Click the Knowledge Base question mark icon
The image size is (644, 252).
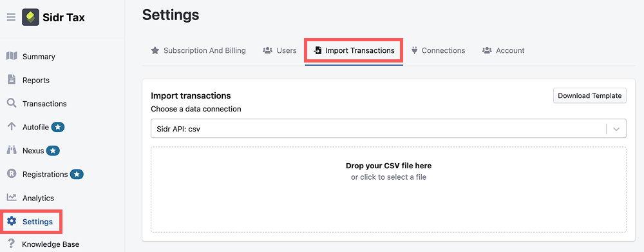(x=11, y=244)
